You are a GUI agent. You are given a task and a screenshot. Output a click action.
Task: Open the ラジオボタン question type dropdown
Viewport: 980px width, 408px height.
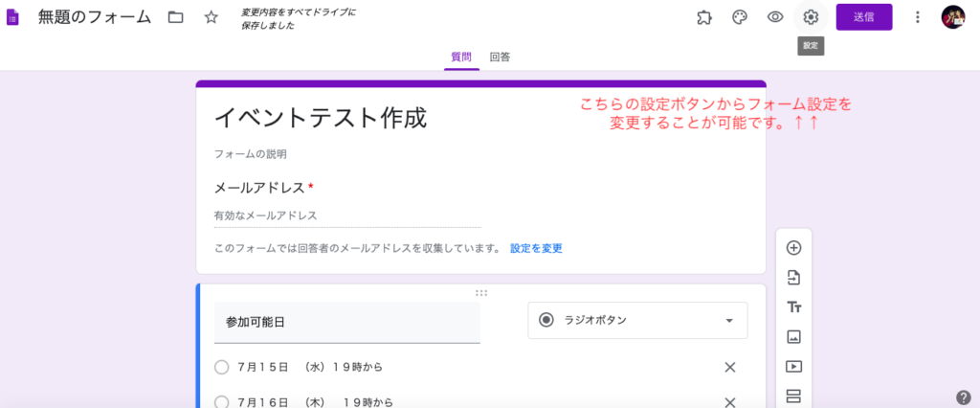(637, 321)
